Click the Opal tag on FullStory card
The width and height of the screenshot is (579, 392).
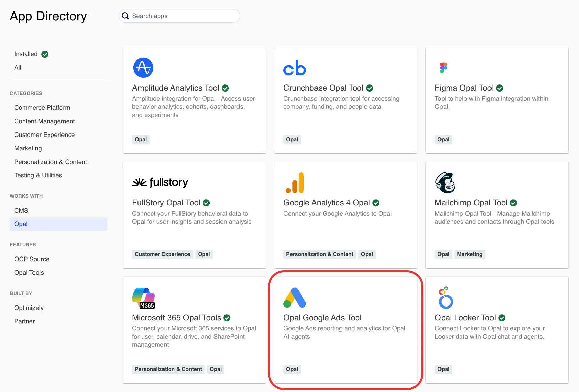click(x=204, y=254)
